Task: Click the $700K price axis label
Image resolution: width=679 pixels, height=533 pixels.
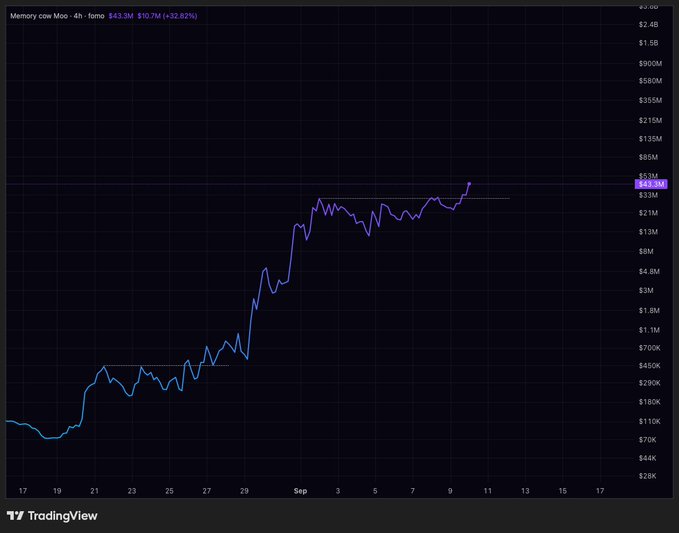Action: tap(650, 348)
